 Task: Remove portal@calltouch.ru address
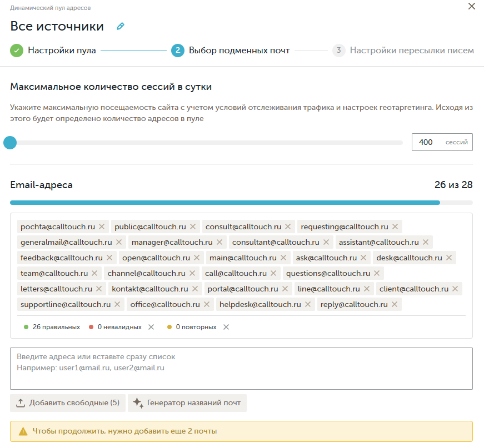coord(285,289)
